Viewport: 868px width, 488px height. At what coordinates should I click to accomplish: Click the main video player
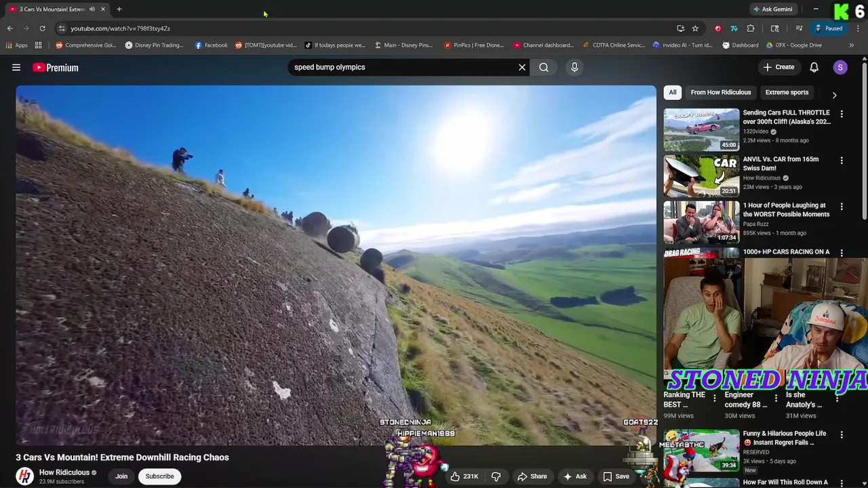point(336,265)
